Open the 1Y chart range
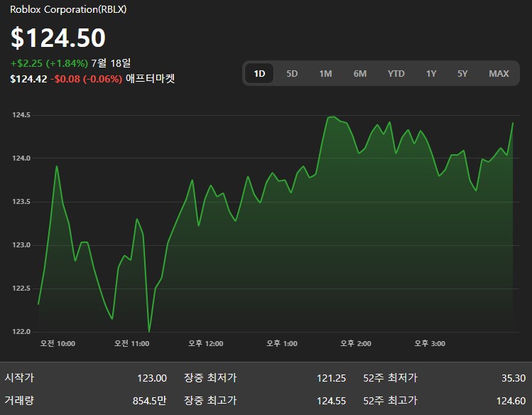This screenshot has height=415, width=532. [x=431, y=73]
